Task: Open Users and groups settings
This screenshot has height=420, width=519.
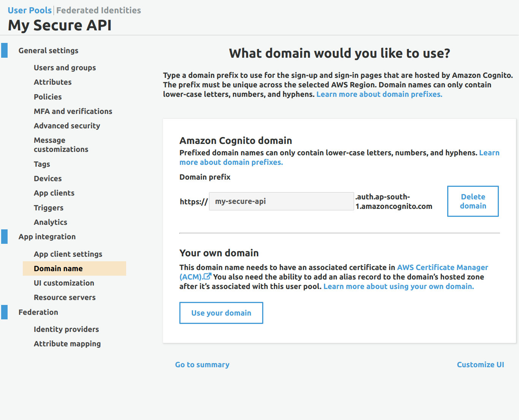Action: click(65, 68)
